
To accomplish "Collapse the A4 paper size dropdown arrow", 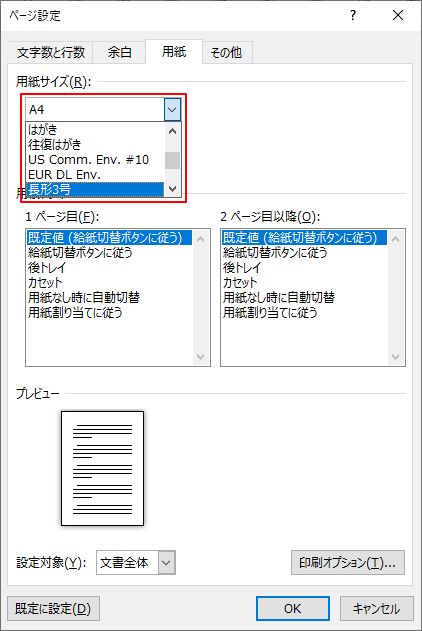I will [x=172, y=109].
